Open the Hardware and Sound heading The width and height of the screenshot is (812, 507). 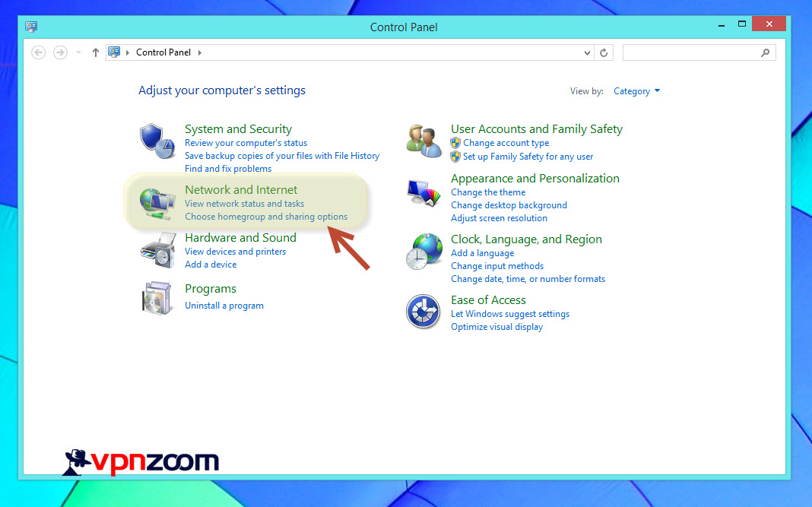click(x=240, y=238)
